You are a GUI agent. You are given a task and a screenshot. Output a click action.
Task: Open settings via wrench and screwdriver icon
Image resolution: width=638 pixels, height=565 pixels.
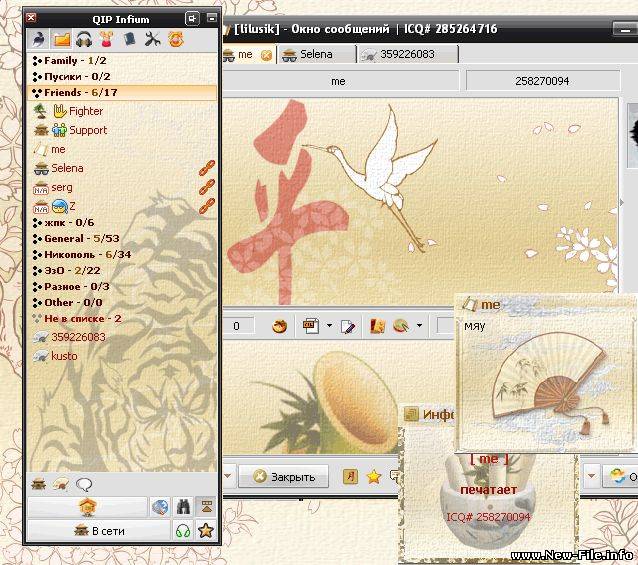pos(152,40)
